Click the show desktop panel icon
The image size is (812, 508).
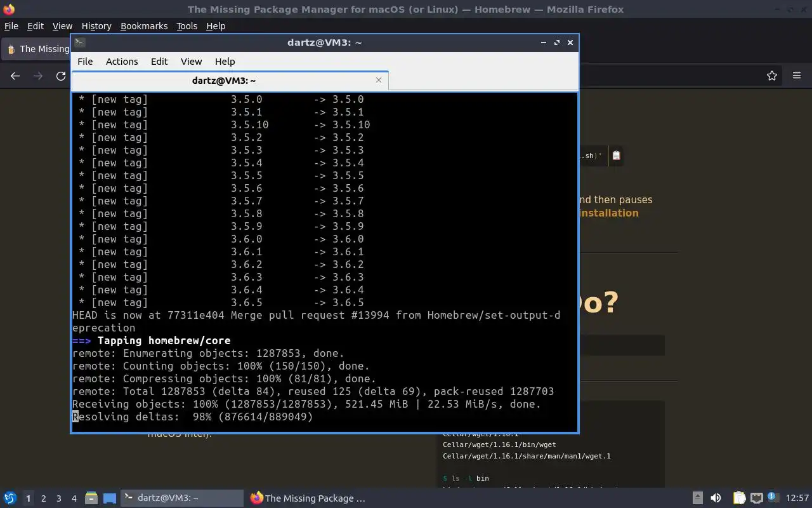pyautogui.click(x=109, y=498)
